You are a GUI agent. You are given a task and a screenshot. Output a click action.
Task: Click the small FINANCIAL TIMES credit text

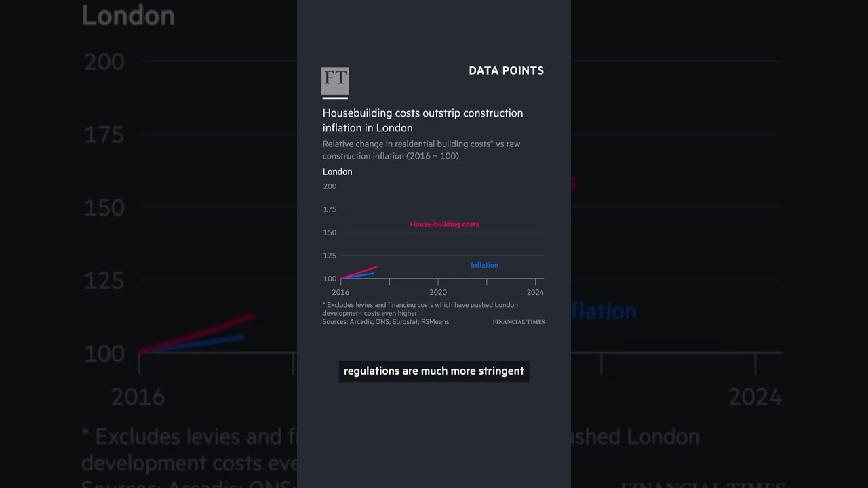click(519, 322)
